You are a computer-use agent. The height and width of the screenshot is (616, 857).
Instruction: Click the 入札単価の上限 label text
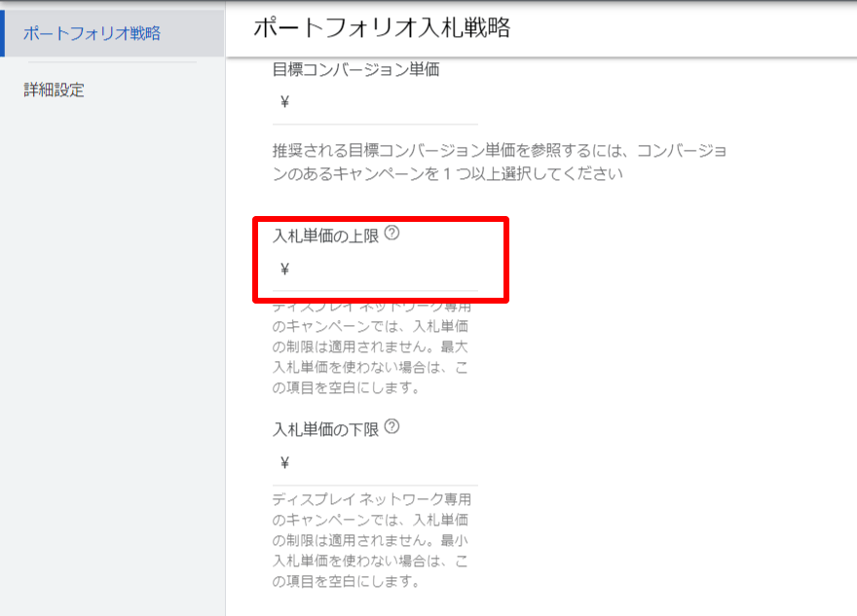[325, 235]
